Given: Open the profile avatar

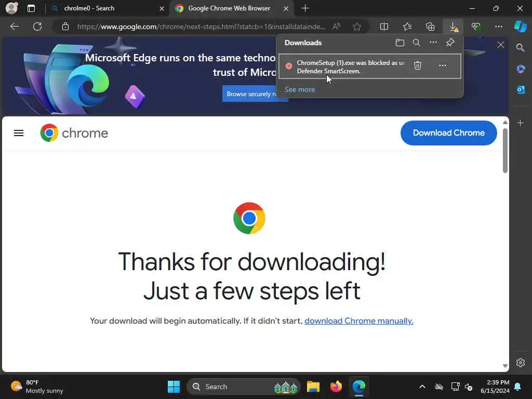Looking at the screenshot, I should pyautogui.click(x=11, y=8).
